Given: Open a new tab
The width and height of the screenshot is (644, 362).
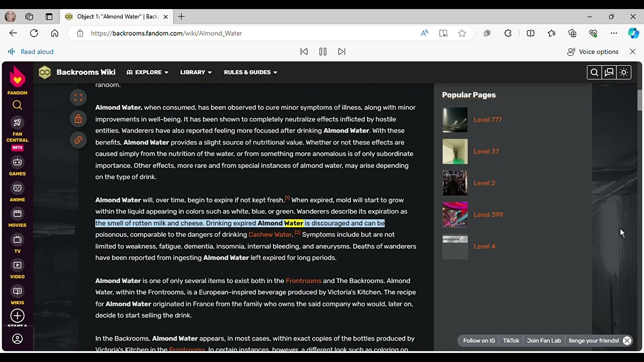Looking at the screenshot, I should [181, 17].
